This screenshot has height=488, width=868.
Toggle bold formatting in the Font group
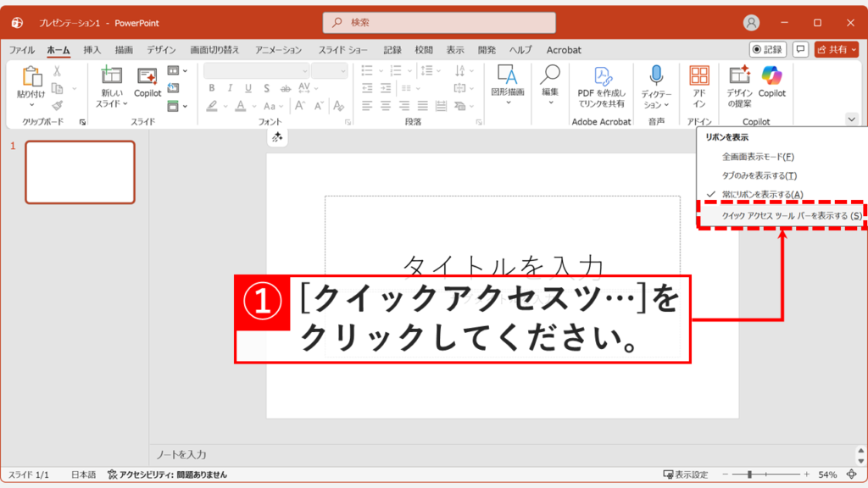pyautogui.click(x=212, y=88)
